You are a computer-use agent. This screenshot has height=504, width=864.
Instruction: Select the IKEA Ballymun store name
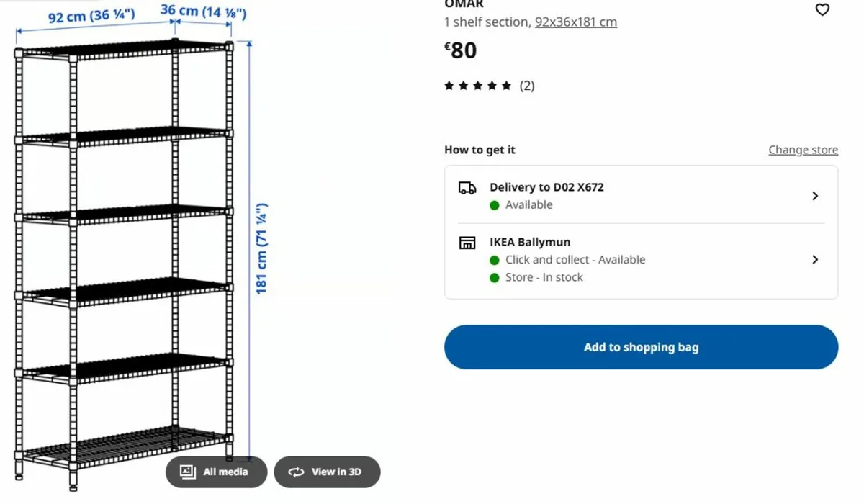click(x=530, y=242)
